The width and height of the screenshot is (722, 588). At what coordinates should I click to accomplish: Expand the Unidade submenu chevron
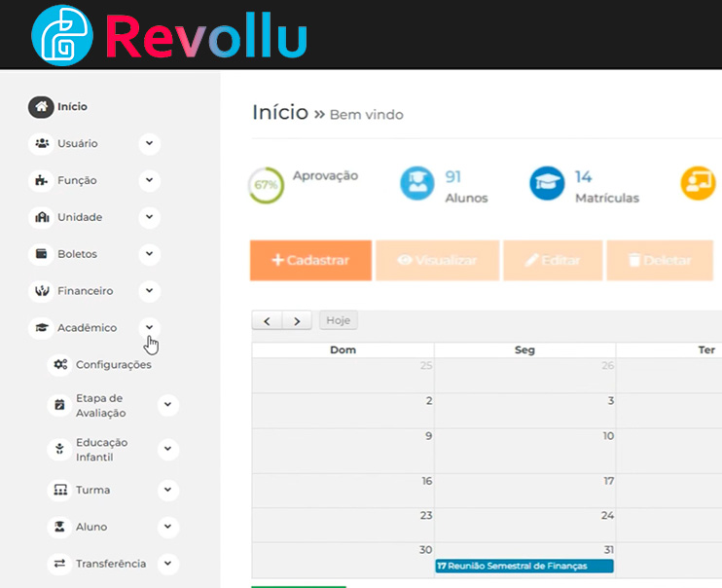pyautogui.click(x=150, y=217)
